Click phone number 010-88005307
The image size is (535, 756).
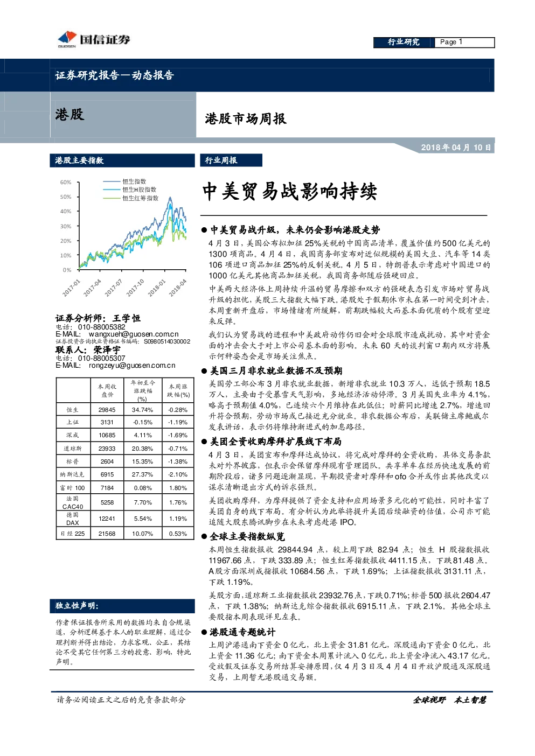(101, 358)
